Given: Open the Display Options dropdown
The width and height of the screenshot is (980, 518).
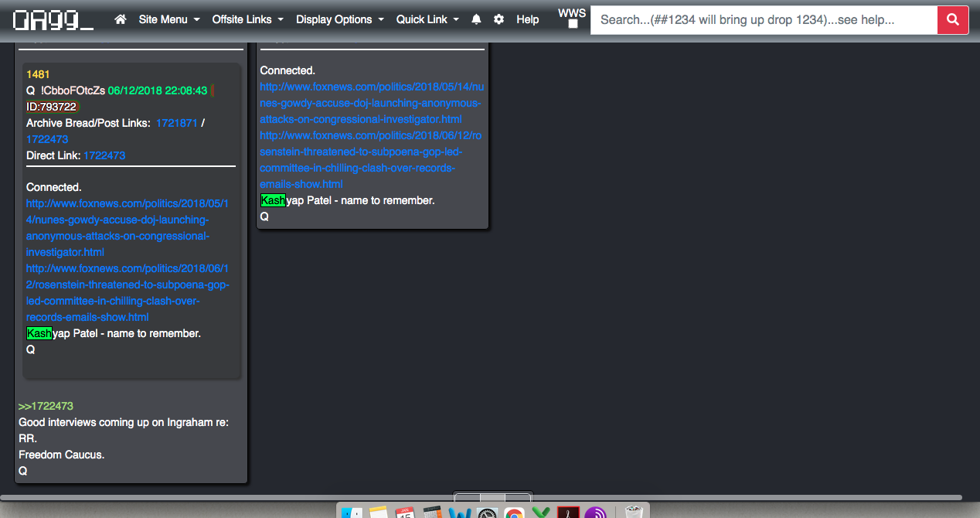Looking at the screenshot, I should click(x=340, y=19).
